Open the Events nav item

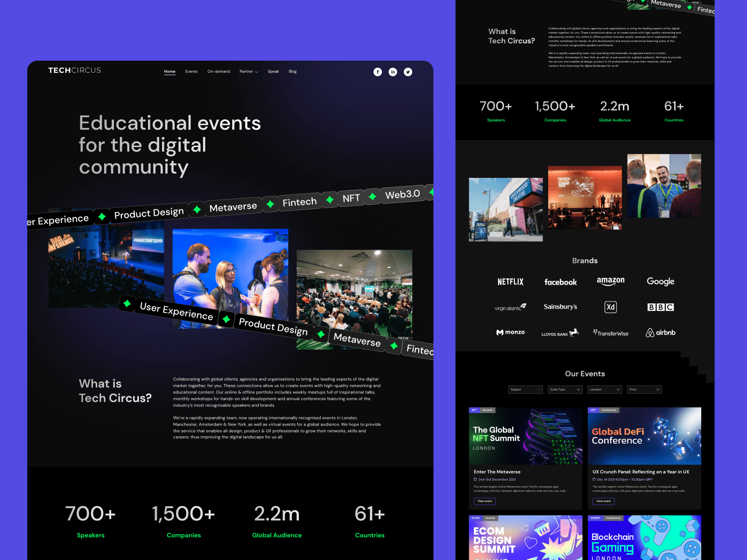tap(191, 72)
